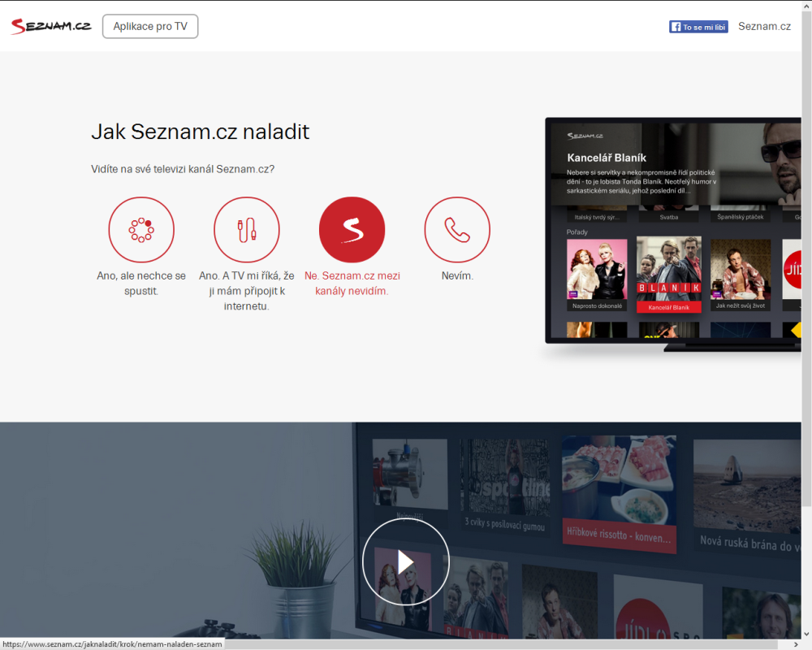Click the 'Nevím.' text label
The image size is (812, 650).
pyautogui.click(x=457, y=275)
